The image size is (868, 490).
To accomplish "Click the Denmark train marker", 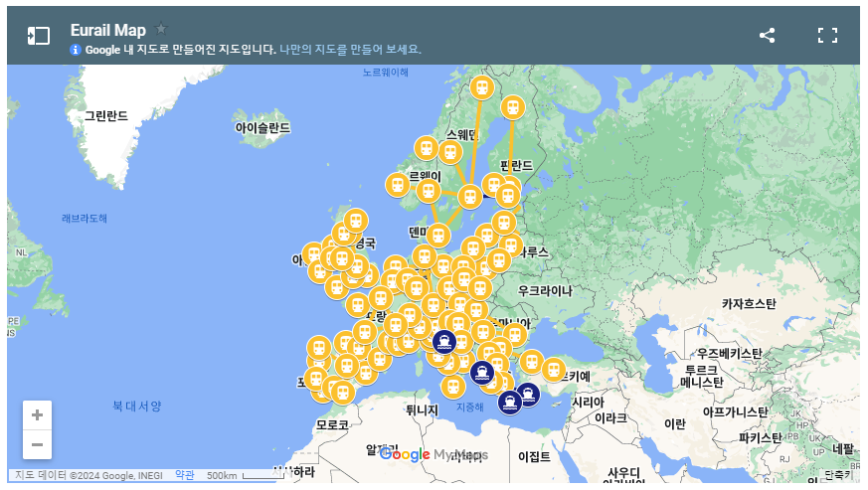I will point(437,236).
